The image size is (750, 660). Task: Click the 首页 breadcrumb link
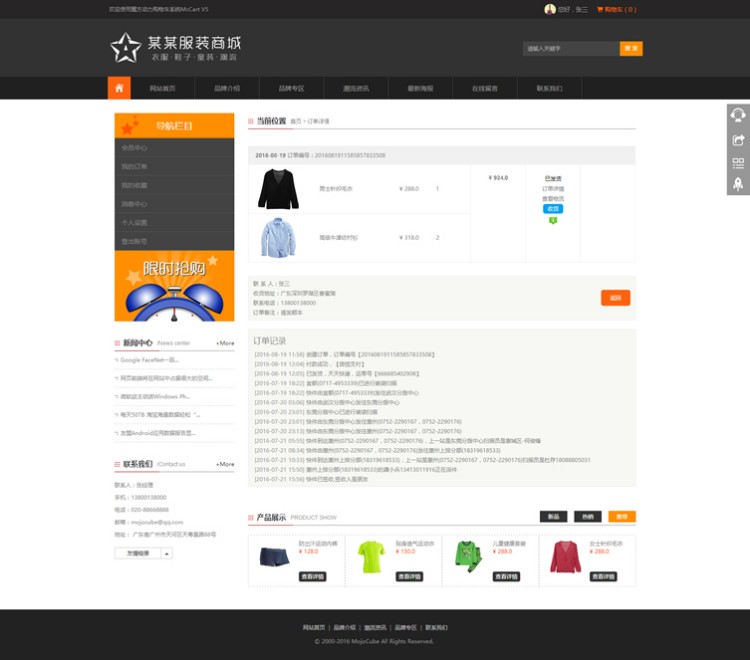296,121
